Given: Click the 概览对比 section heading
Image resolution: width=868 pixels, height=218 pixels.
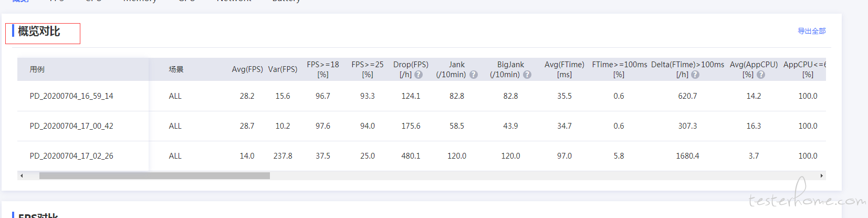Looking at the screenshot, I should 39,32.
